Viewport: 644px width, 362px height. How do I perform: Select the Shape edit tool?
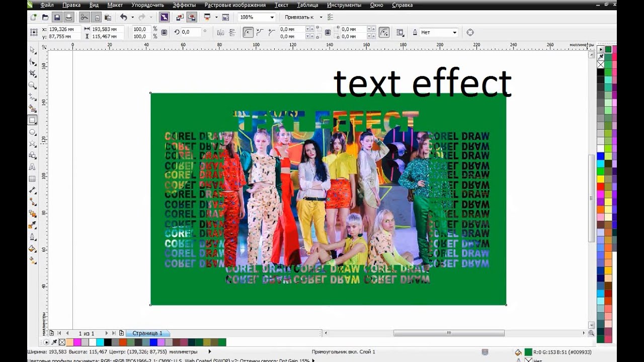[33, 61]
